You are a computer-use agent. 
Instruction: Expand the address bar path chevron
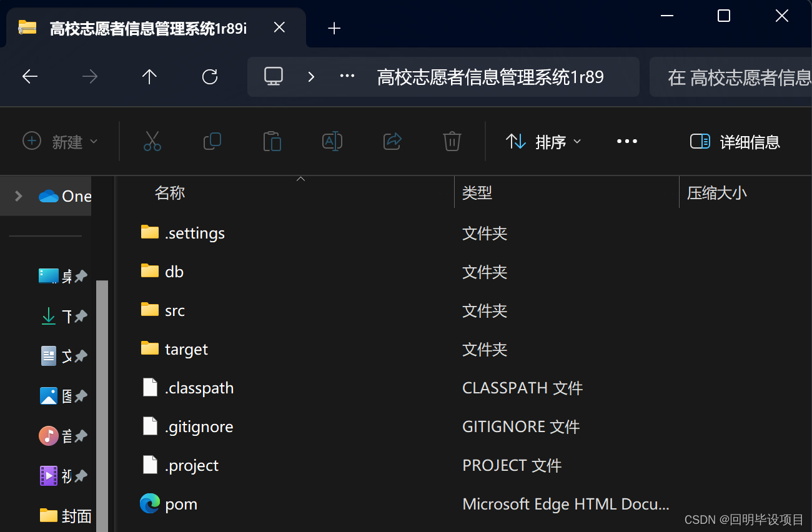[x=311, y=77]
